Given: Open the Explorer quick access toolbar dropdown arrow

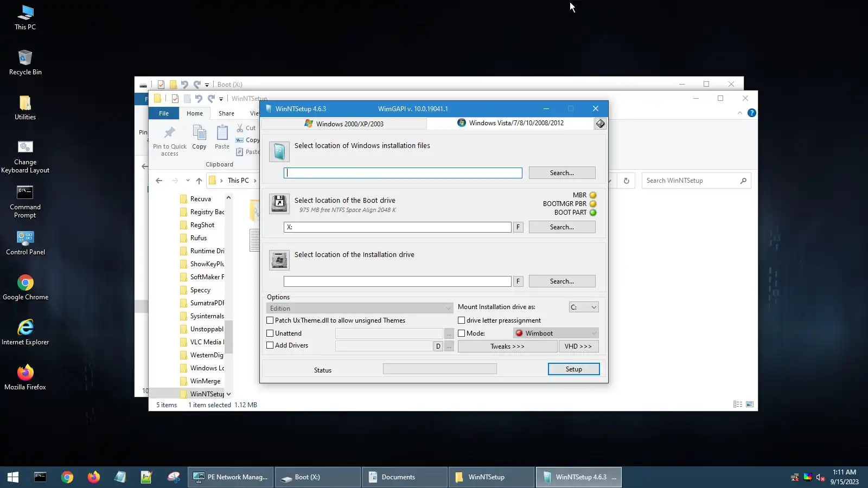Looking at the screenshot, I should pos(221,99).
